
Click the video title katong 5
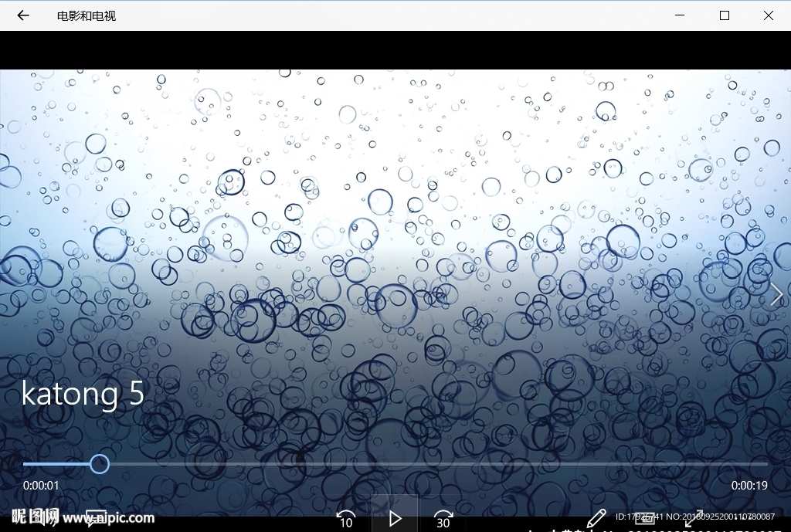coord(83,393)
